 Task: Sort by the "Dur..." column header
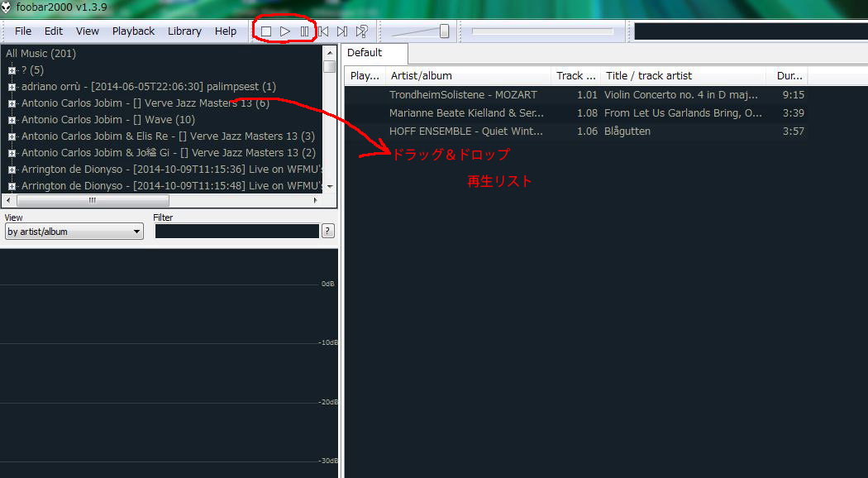coord(787,76)
